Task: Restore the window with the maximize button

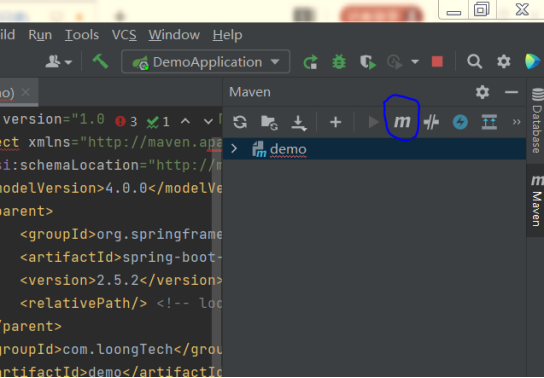Action: 482,9
